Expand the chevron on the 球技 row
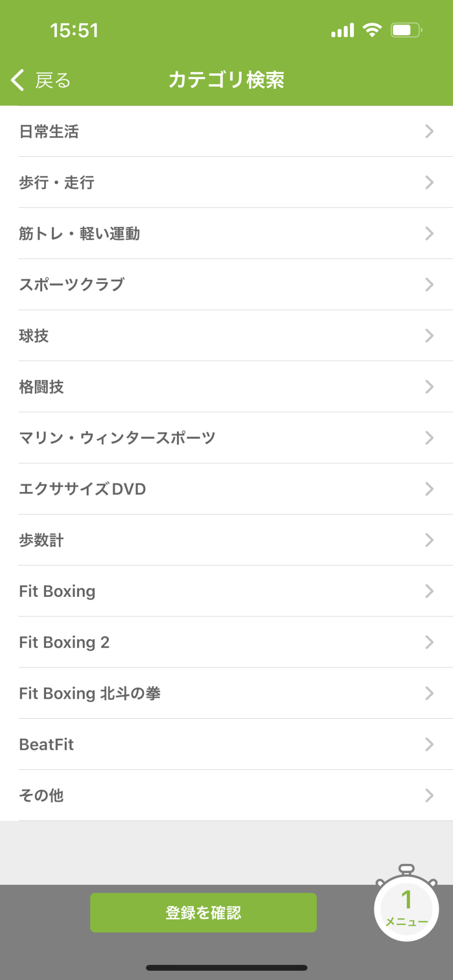 tap(429, 336)
